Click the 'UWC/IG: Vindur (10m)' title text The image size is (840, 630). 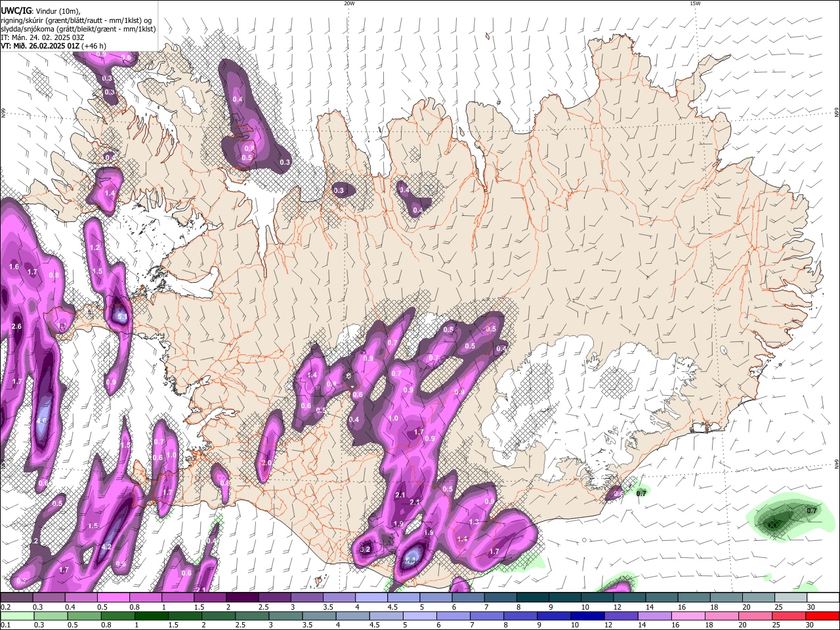pyautogui.click(x=40, y=10)
